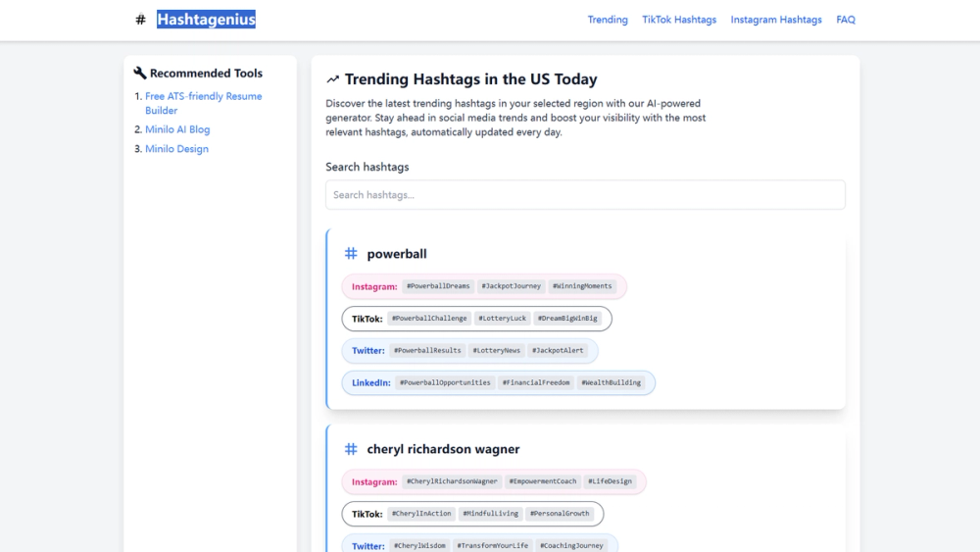The width and height of the screenshot is (980, 552).
Task: Click the TikTok label in powerball card
Action: click(x=367, y=319)
